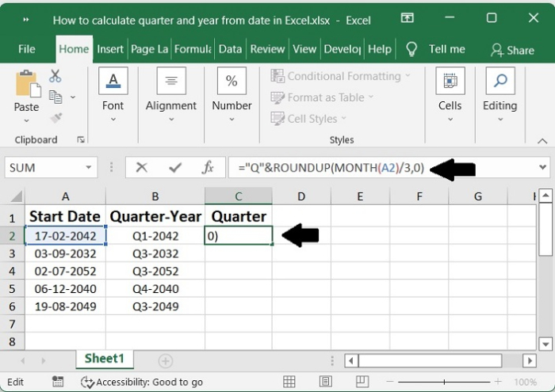Open the Font group button
555x392 pixels.
tap(113, 81)
